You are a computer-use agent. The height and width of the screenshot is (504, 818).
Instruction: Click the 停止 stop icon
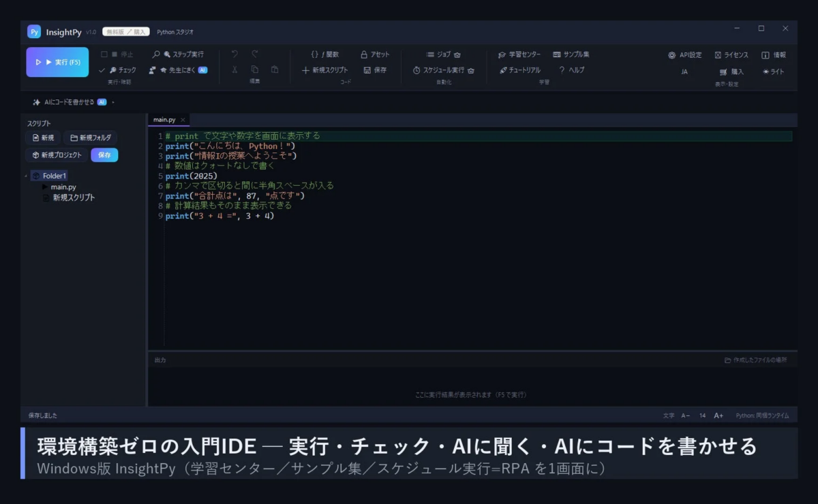pyautogui.click(x=117, y=54)
